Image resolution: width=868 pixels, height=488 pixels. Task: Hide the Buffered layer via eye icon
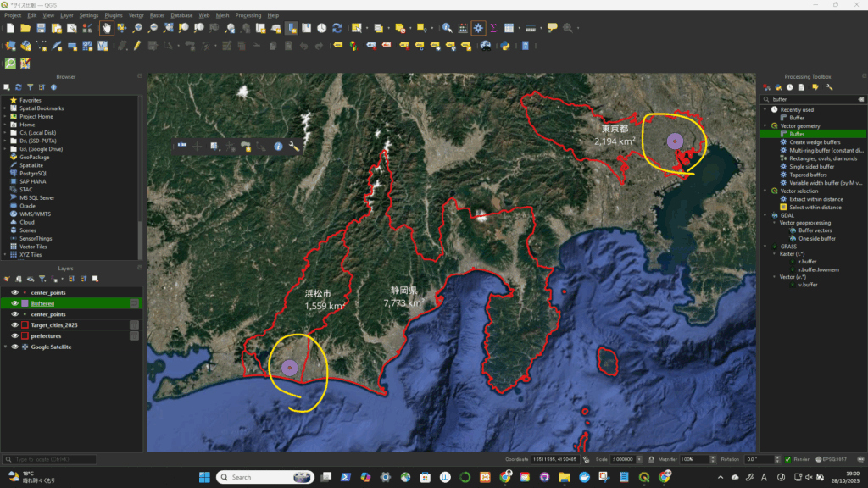pos(14,303)
